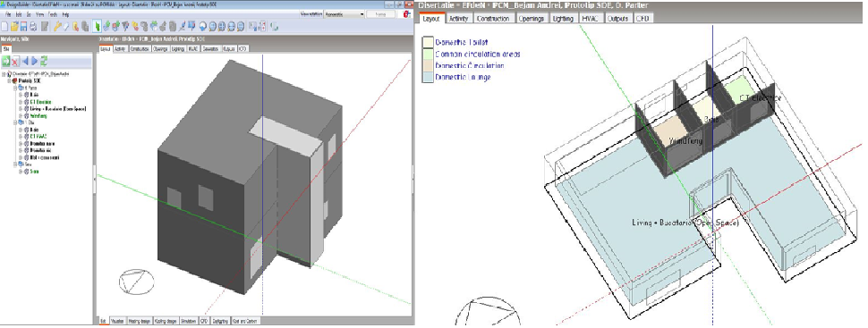Open the Cooling design bottom tab
The width and height of the screenshot is (868, 328).
point(166,321)
